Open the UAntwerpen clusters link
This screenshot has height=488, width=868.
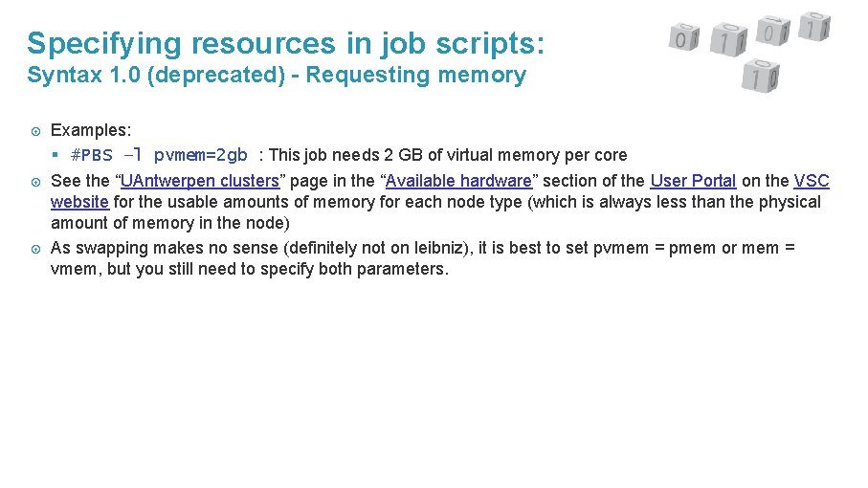coord(200,181)
